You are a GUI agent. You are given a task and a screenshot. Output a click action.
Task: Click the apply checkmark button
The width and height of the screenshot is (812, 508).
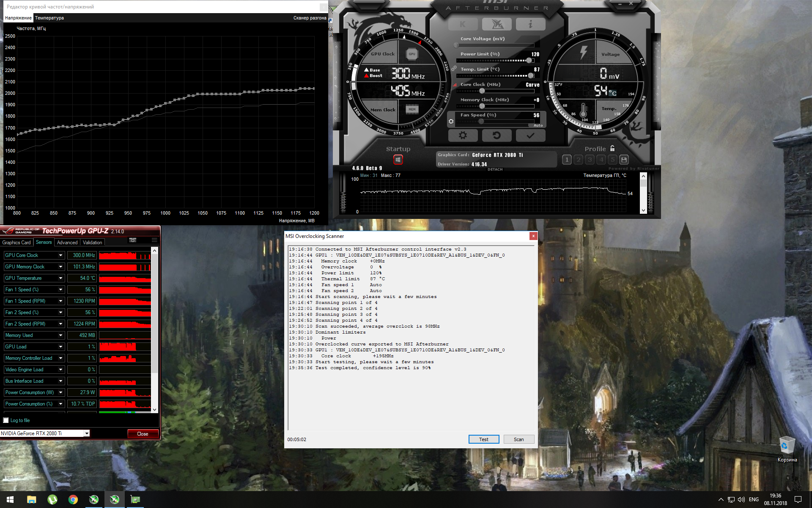[x=530, y=135]
